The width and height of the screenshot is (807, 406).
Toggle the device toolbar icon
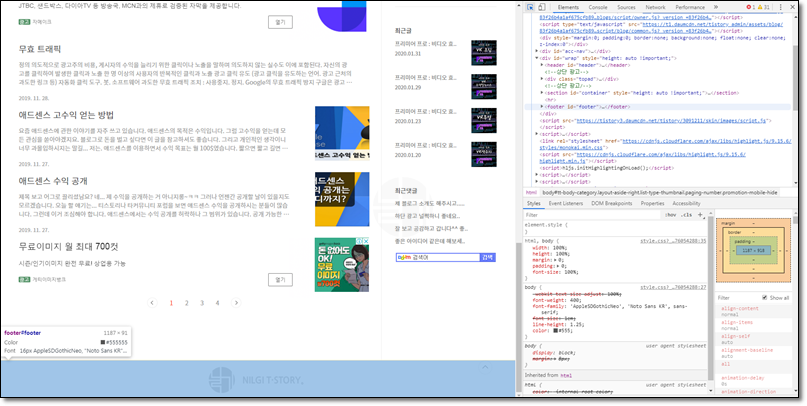point(542,7)
